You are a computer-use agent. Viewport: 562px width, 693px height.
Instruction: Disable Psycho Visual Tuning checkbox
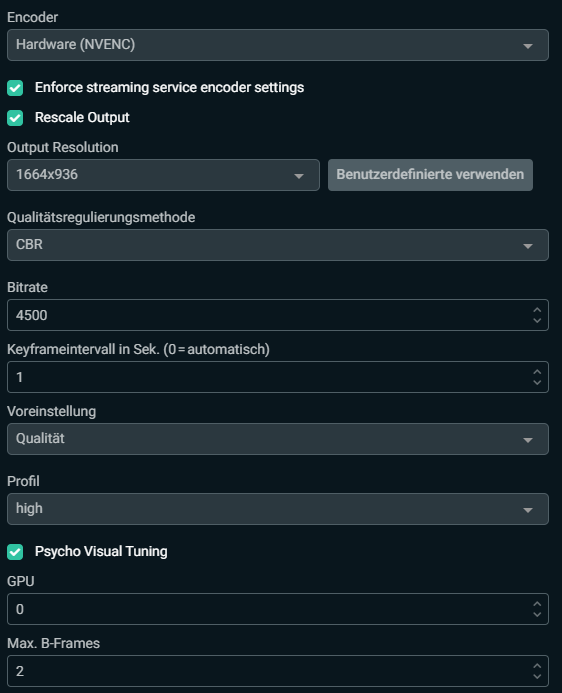(x=15, y=552)
